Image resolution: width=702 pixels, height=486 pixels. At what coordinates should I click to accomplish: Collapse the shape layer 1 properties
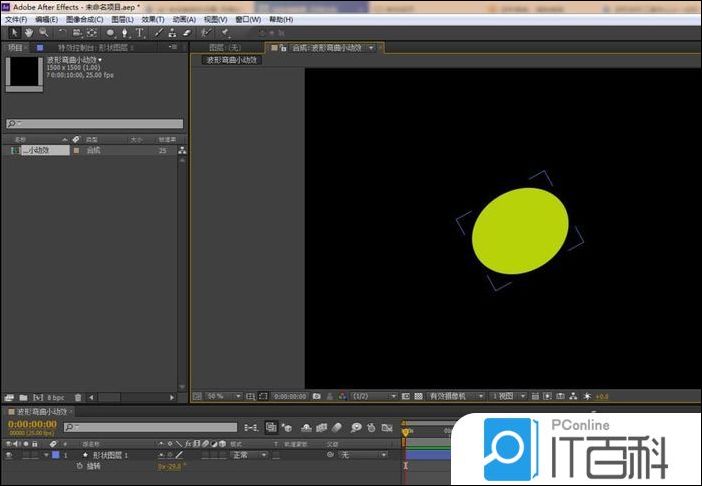45,455
